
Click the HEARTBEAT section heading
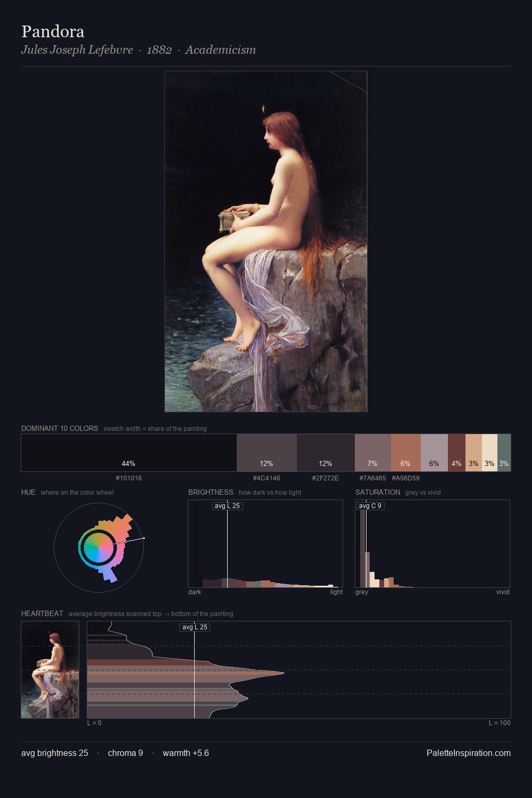pos(42,613)
